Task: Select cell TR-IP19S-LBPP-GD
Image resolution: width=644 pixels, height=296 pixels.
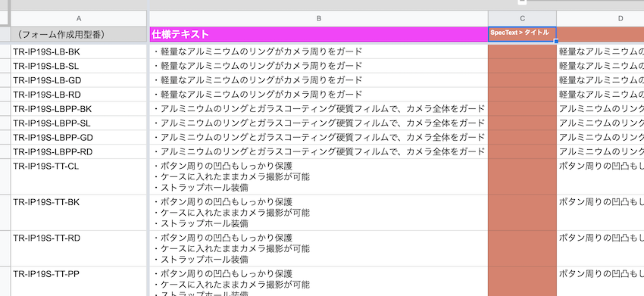Action: tap(79, 138)
